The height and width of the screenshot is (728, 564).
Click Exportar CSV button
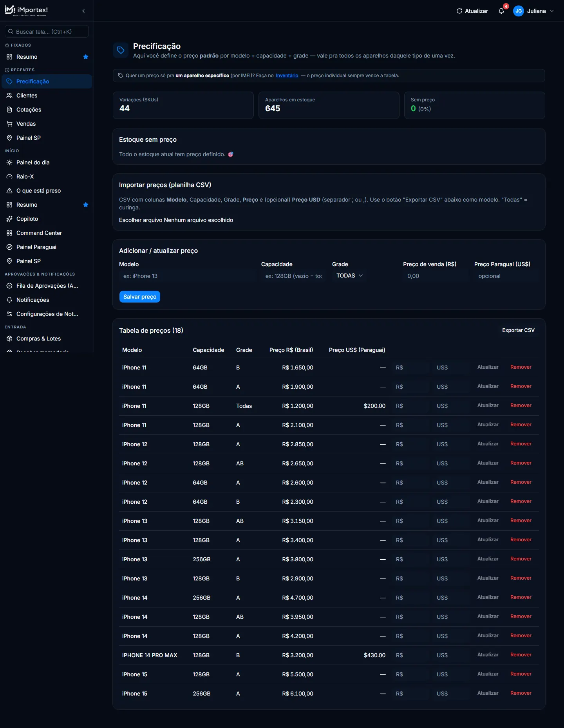[518, 330]
